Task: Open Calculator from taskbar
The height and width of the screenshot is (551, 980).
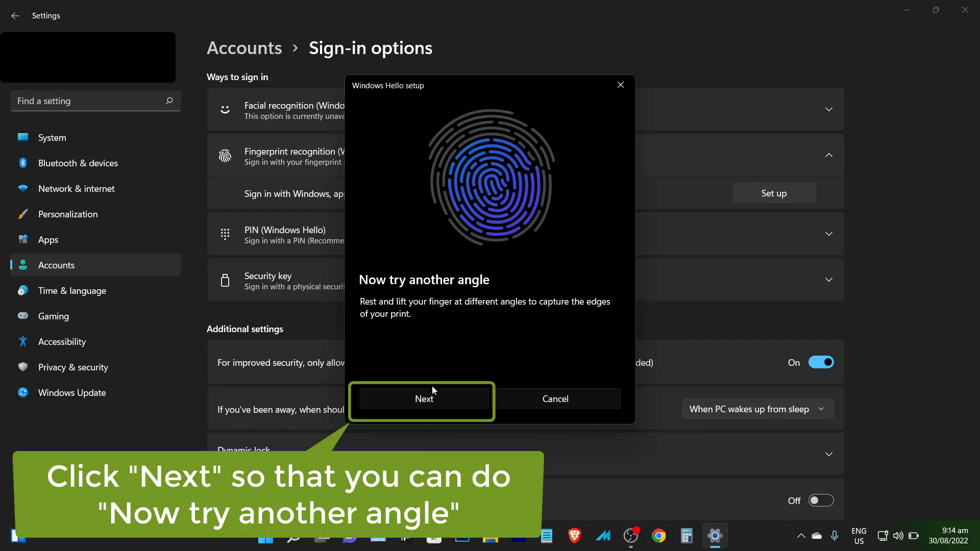Action: point(687,535)
